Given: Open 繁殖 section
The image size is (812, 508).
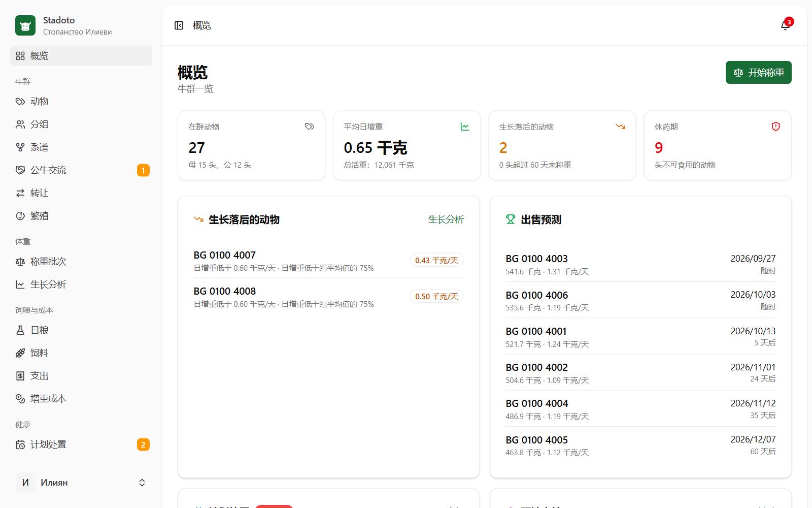Looking at the screenshot, I should [x=81, y=216].
